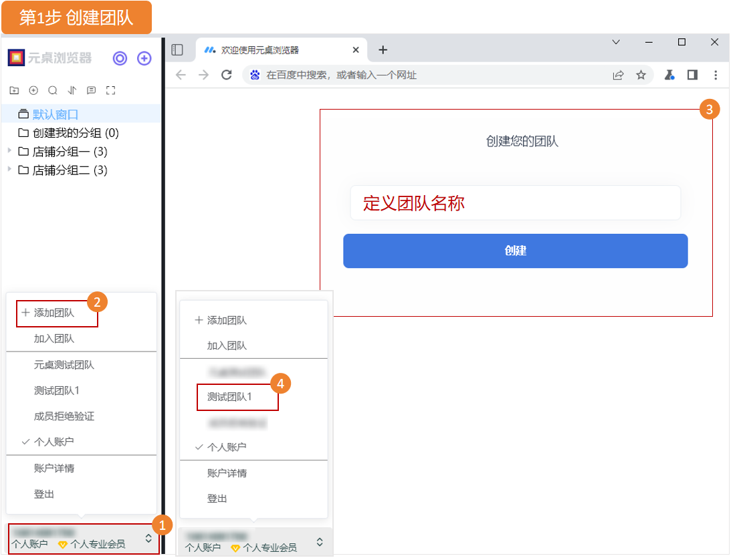Screen dimensions: 735x560
Task: Click the new folder icon in sidebar toolbar
Action: 15,90
